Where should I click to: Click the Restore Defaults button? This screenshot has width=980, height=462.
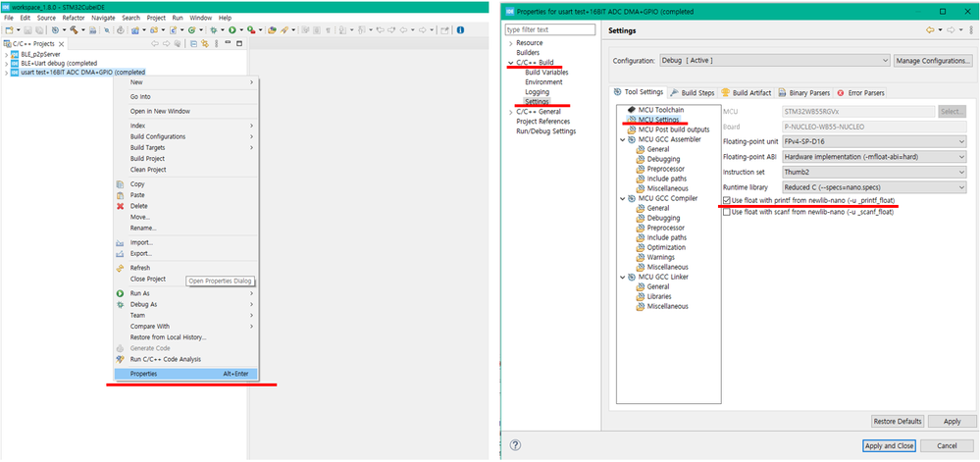(898, 422)
